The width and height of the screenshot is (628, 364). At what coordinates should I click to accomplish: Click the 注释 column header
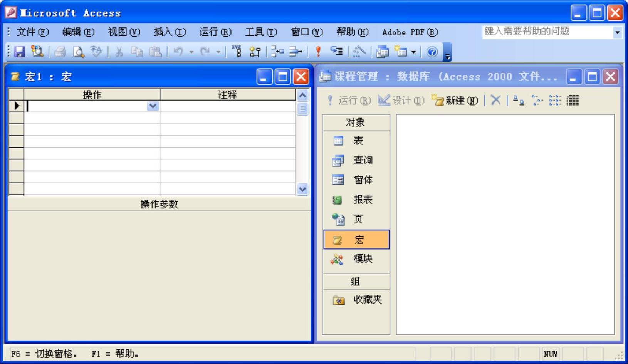[228, 94]
